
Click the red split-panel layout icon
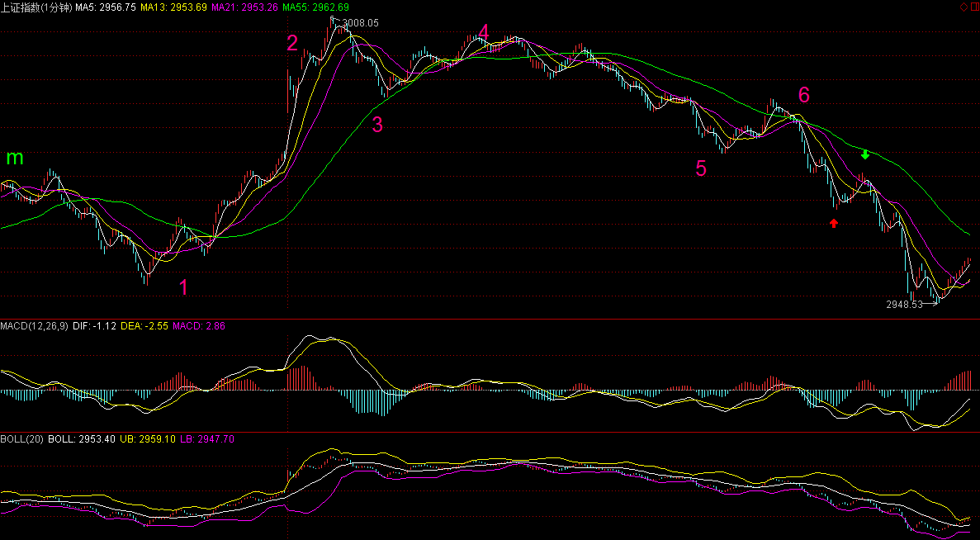click(x=973, y=7)
